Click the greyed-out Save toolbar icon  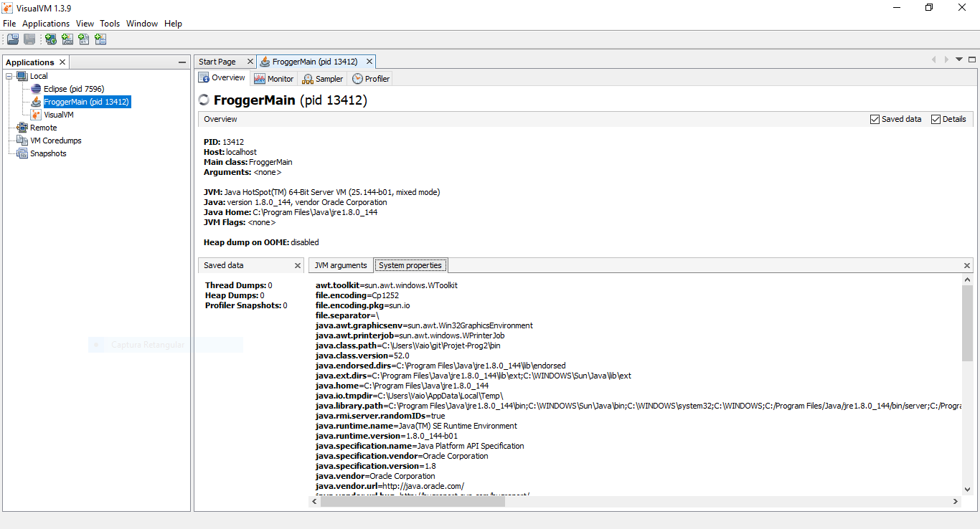click(29, 39)
